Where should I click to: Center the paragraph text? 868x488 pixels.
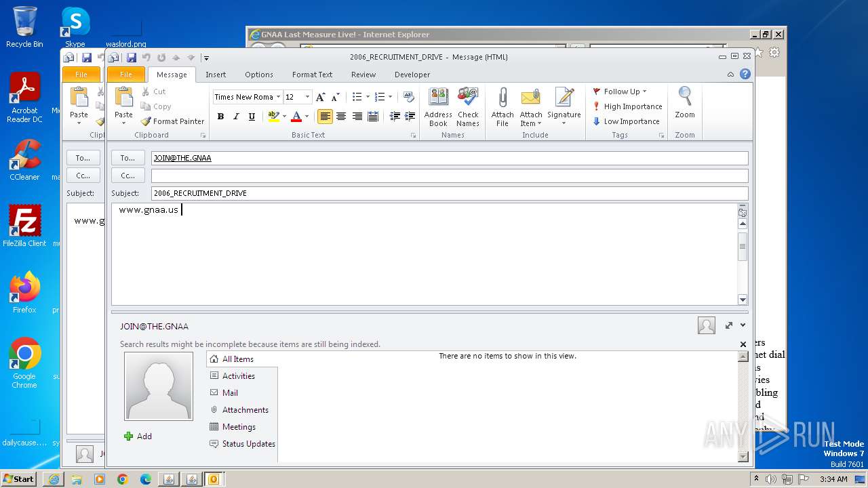(x=341, y=117)
